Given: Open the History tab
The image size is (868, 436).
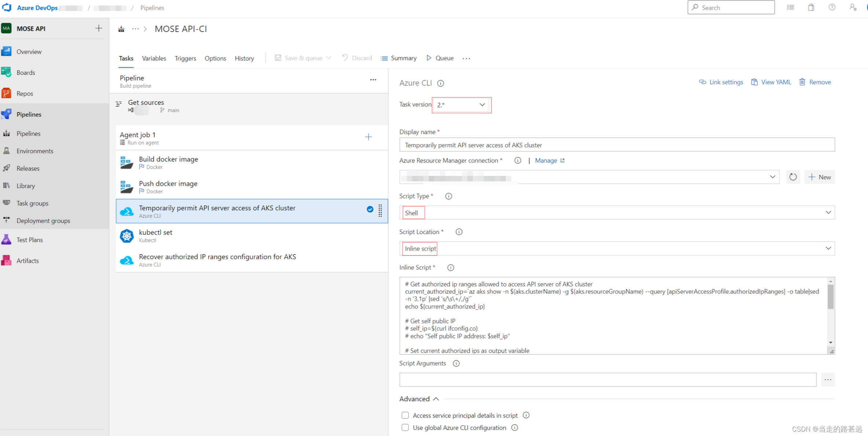Looking at the screenshot, I should (x=244, y=58).
